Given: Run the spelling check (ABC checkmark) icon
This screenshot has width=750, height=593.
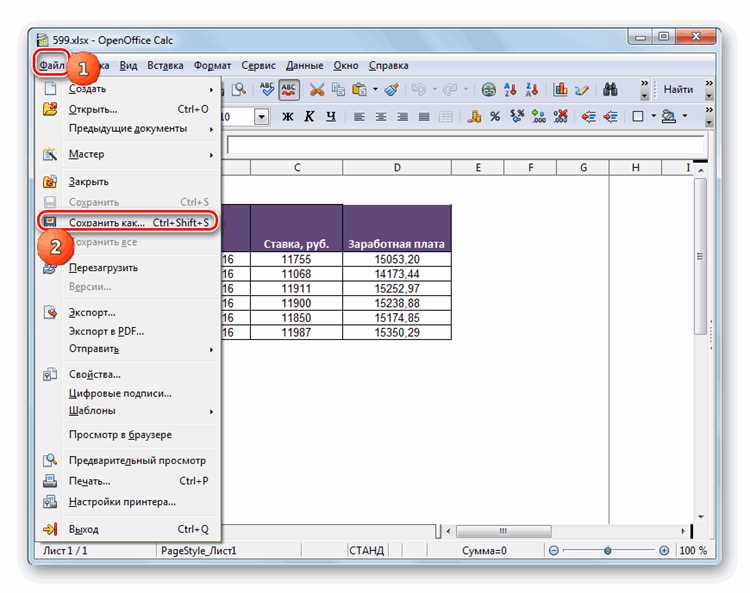Looking at the screenshot, I should [266, 89].
